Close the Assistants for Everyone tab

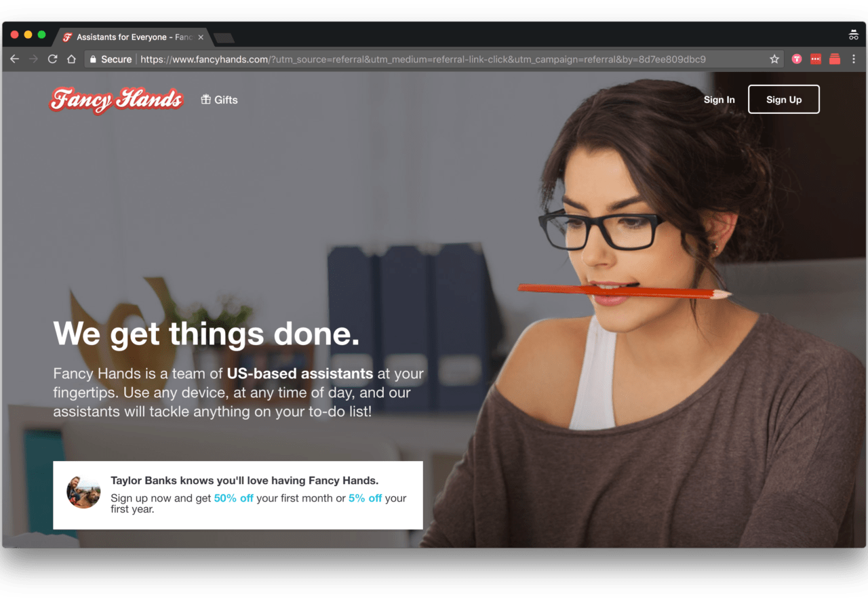(201, 37)
